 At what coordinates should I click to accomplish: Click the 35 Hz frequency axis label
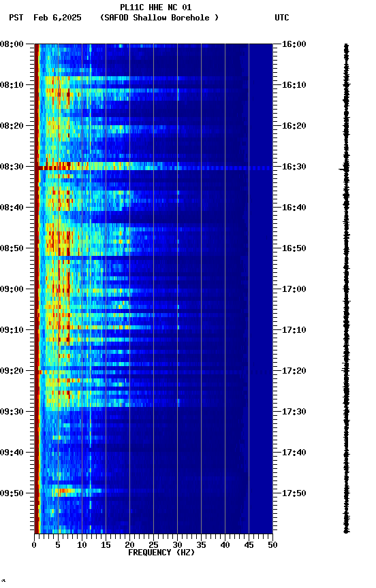pos(201,546)
